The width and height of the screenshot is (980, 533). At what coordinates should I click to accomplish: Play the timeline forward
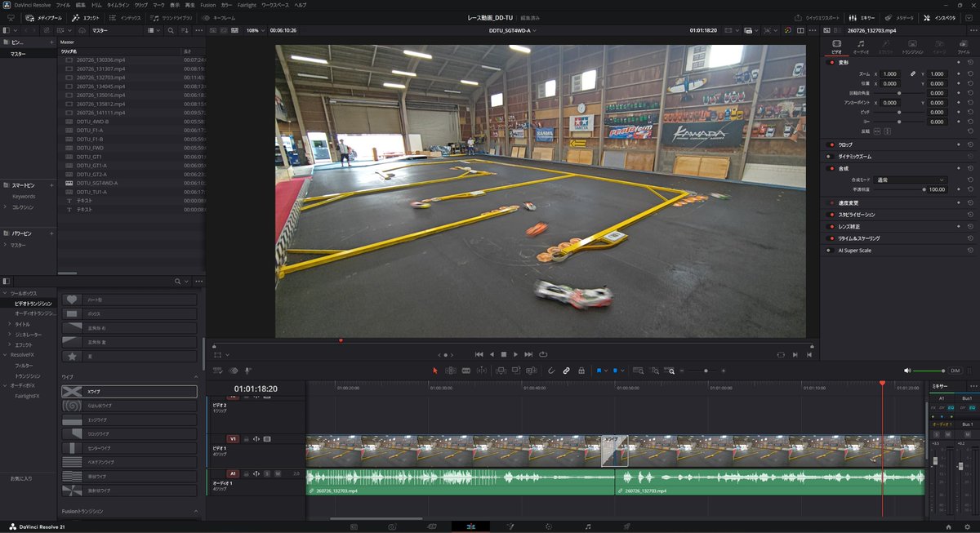point(516,354)
